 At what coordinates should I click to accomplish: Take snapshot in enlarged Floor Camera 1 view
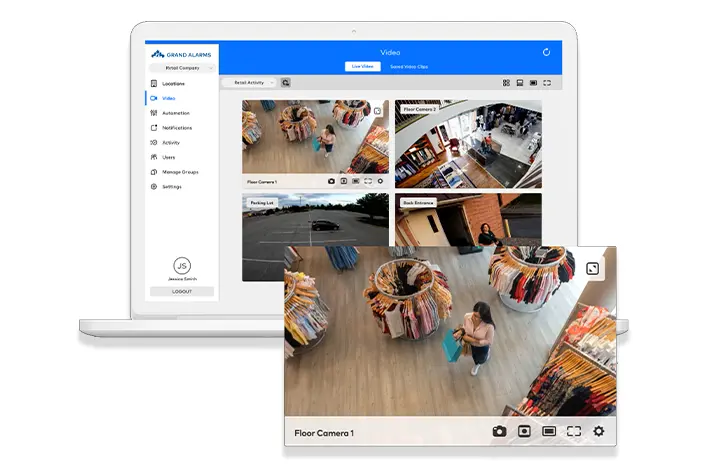pyautogui.click(x=499, y=431)
